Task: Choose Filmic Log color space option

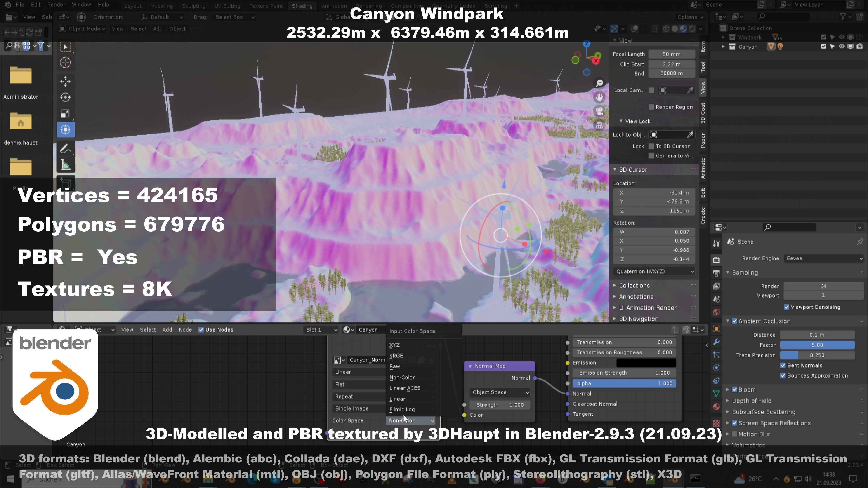Action: (402, 410)
